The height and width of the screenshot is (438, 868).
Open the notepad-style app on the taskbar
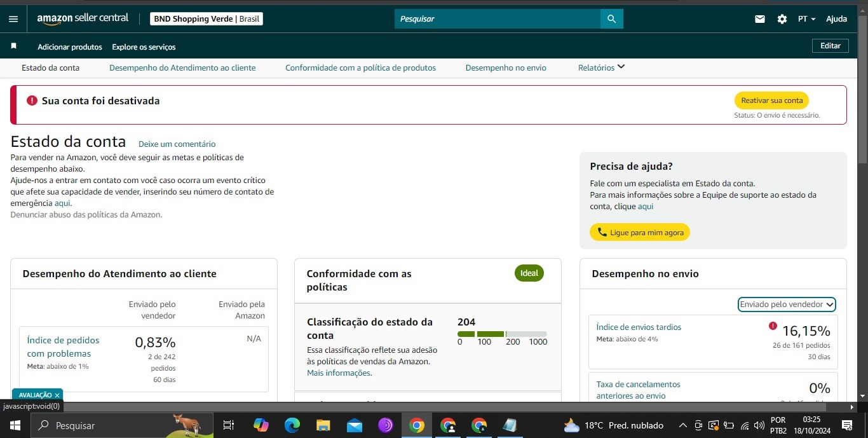pyautogui.click(x=510, y=425)
